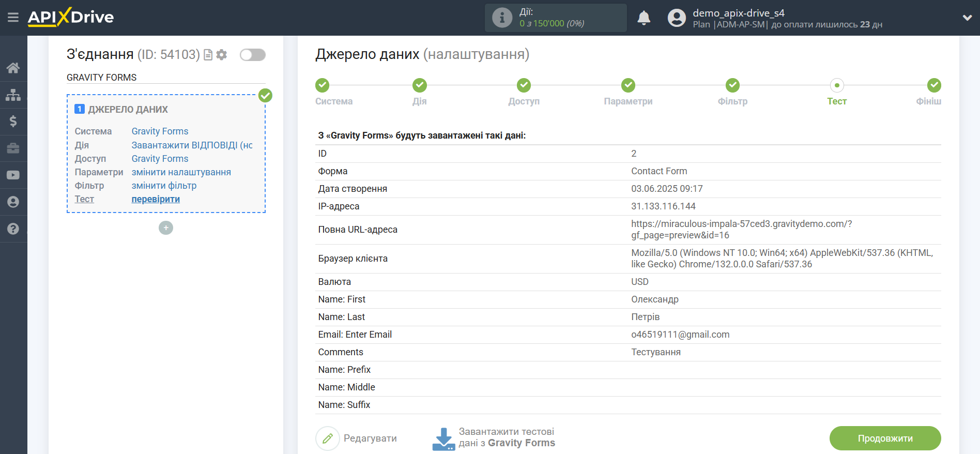This screenshot has height=454, width=980.
Task: Click the connection document copy icon
Action: [x=208, y=55]
